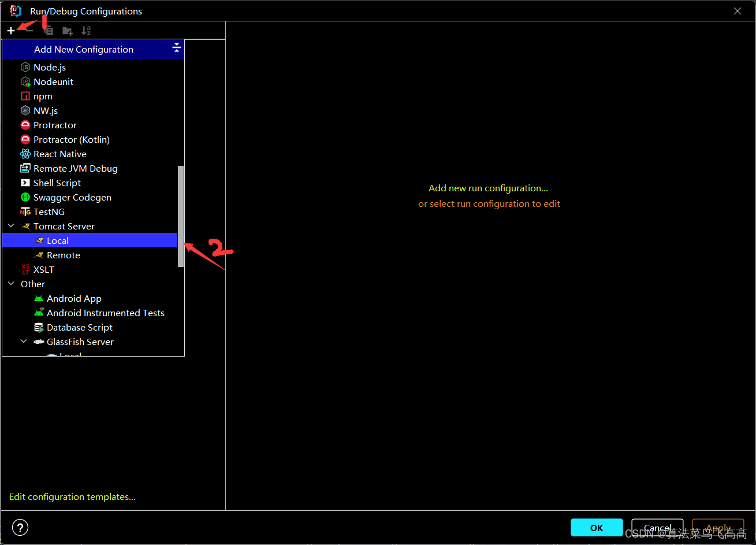756x545 pixels.
Task: Click the plus Add New Configuration button
Action: tap(11, 31)
